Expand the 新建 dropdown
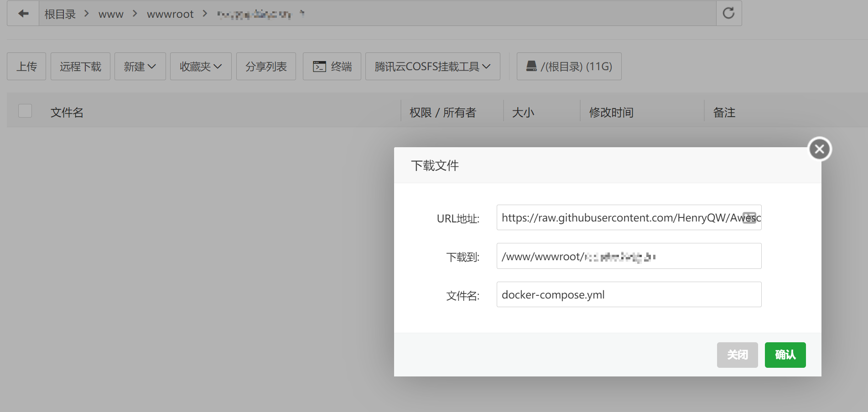The image size is (868, 412). 140,67
